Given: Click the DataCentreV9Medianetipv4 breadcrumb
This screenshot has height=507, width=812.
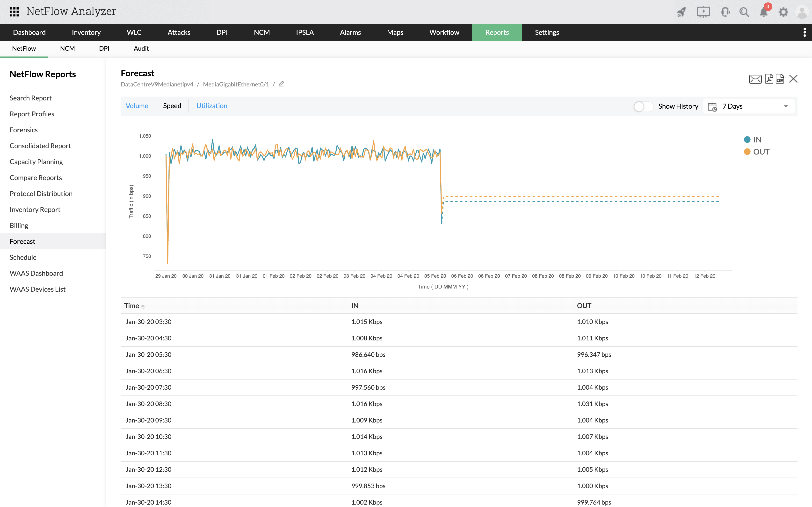Looking at the screenshot, I should [157, 84].
